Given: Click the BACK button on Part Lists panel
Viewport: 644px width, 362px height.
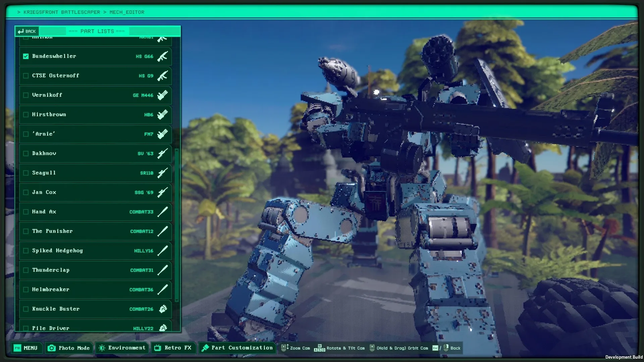Looking at the screenshot, I should tap(27, 31).
